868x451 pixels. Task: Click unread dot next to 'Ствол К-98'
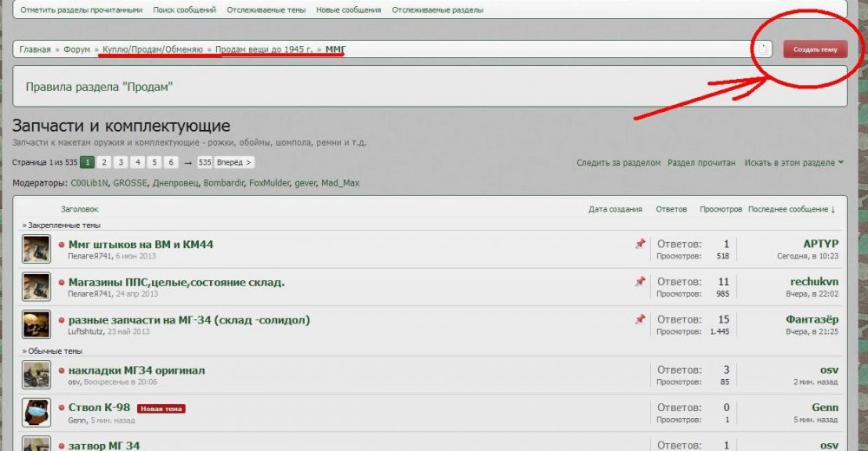[62, 408]
